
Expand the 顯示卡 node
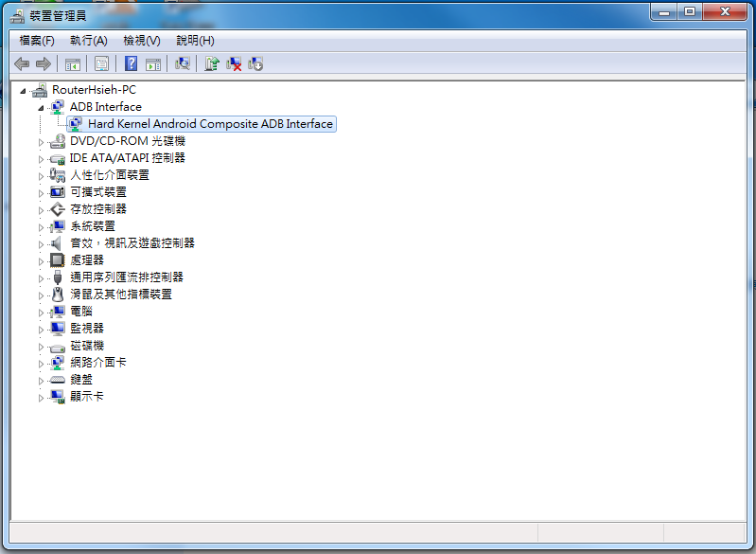[41, 398]
